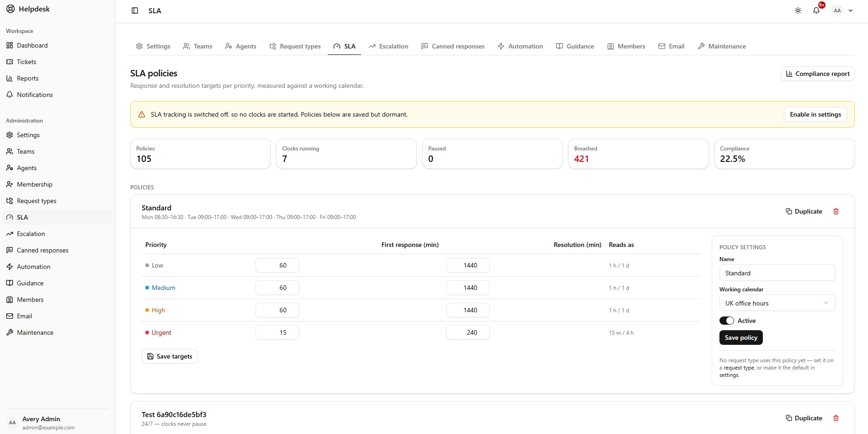Image resolution: width=868 pixels, height=434 pixels.
Task: Expand the user account menu chevron
Action: [x=851, y=11]
